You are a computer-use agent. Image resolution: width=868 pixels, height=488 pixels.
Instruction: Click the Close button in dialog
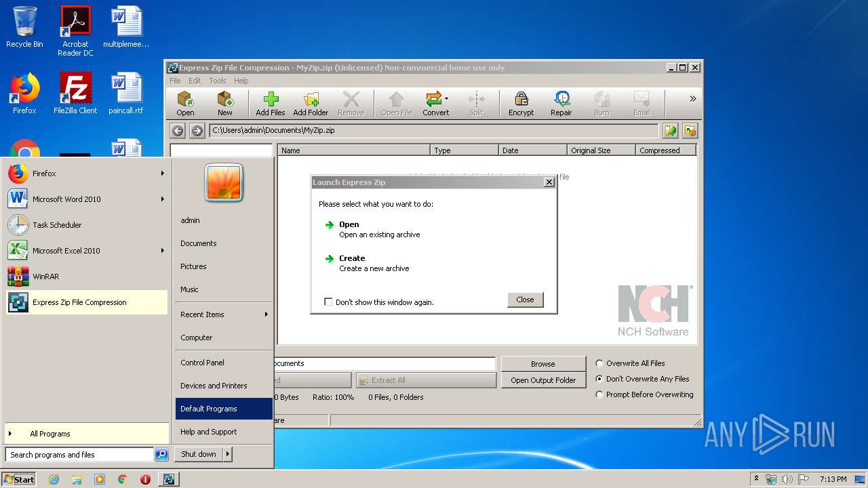525,300
